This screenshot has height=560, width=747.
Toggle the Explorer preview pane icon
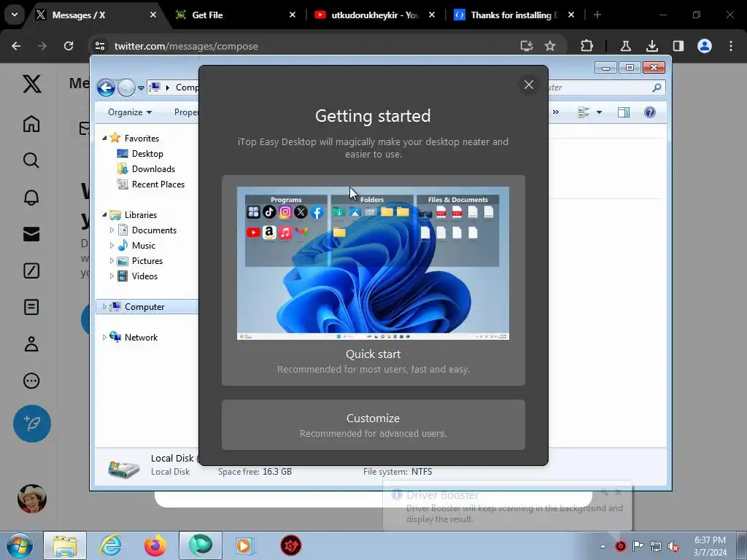624,112
